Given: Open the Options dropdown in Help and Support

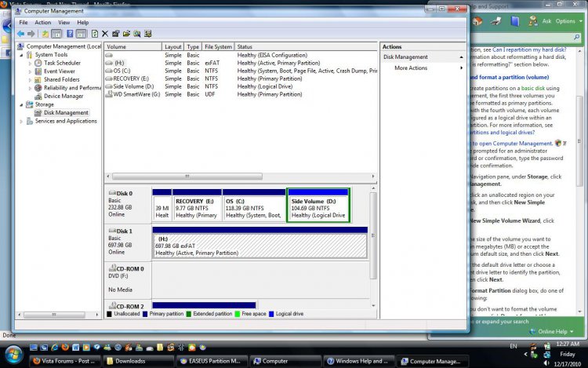Looking at the screenshot, I should click(569, 21).
